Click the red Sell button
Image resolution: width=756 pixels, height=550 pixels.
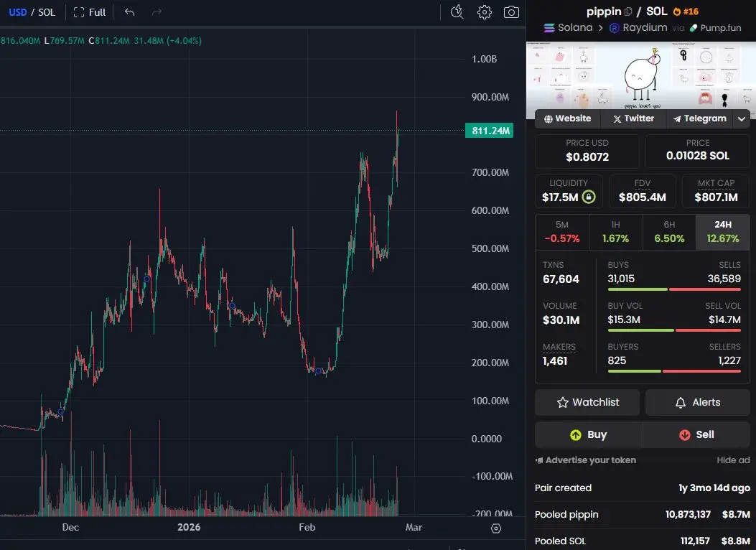pos(696,435)
